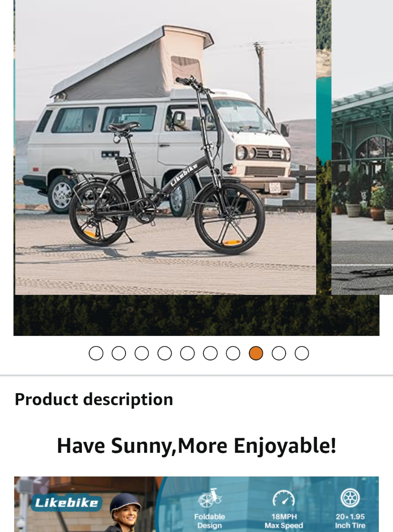Select the last carousel dot
The height and width of the screenshot is (532, 393).
point(302,353)
